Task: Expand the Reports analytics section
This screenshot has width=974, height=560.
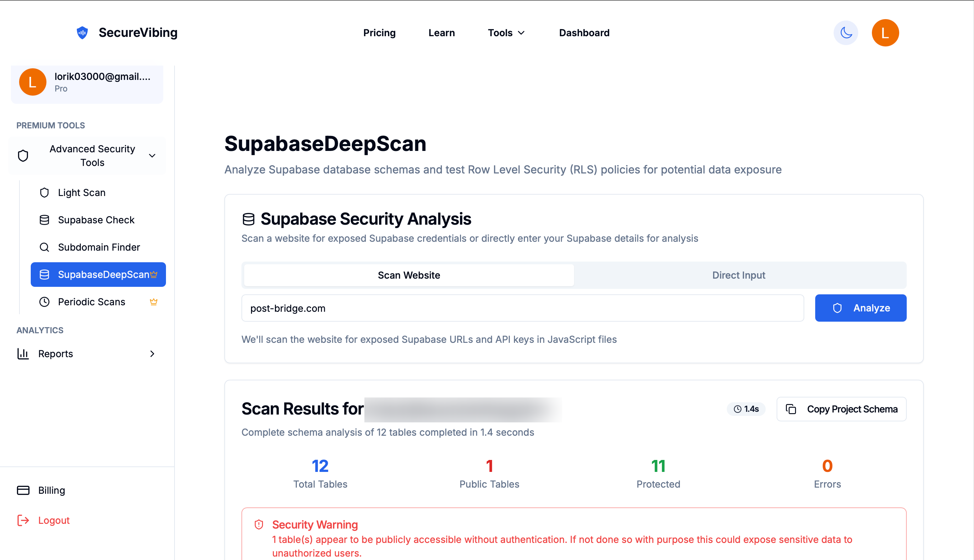Action: click(x=152, y=353)
